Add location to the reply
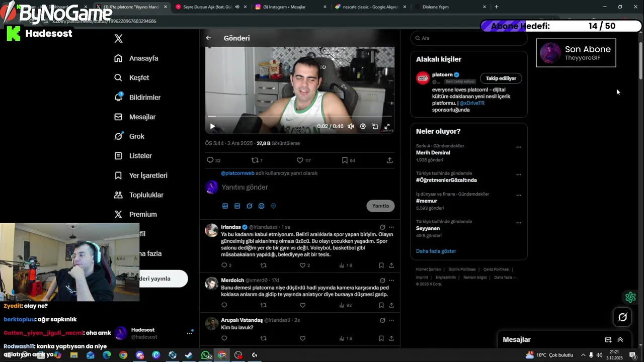Screen dimensions: 644x362 [x=273, y=206]
